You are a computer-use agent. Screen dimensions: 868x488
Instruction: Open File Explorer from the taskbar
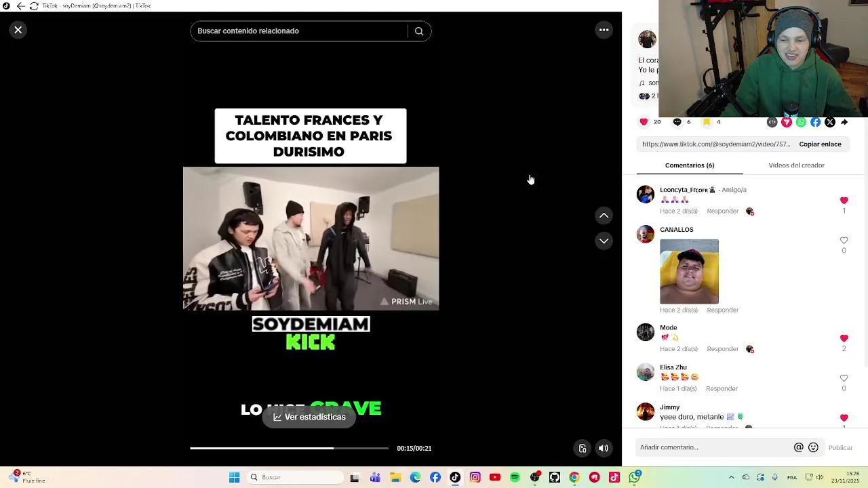pyautogui.click(x=395, y=477)
